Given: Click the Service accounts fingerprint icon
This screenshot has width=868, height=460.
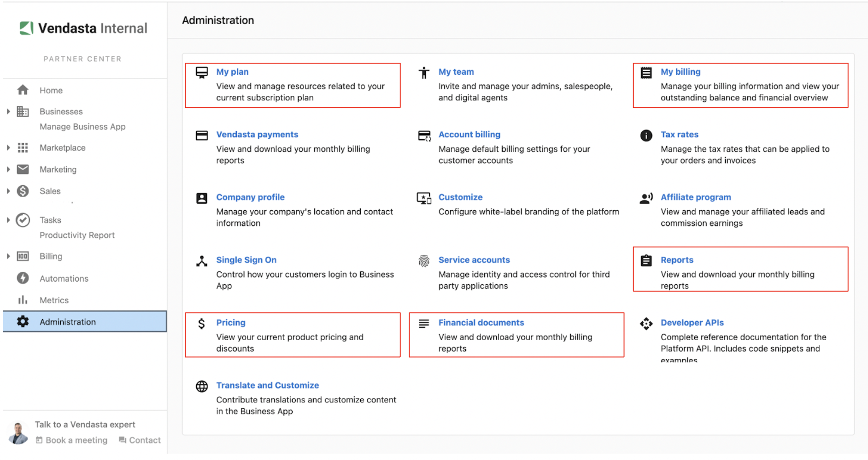Looking at the screenshot, I should 424,261.
